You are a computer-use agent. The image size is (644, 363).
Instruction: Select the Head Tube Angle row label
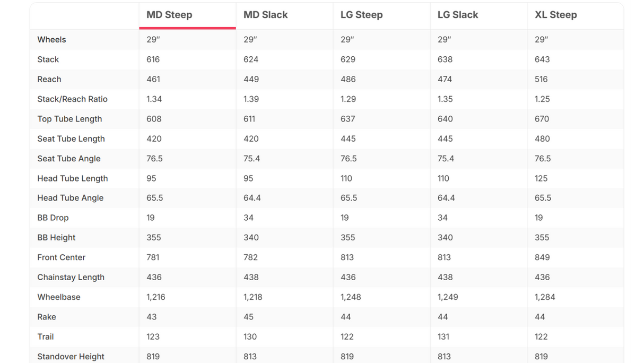[x=70, y=198]
